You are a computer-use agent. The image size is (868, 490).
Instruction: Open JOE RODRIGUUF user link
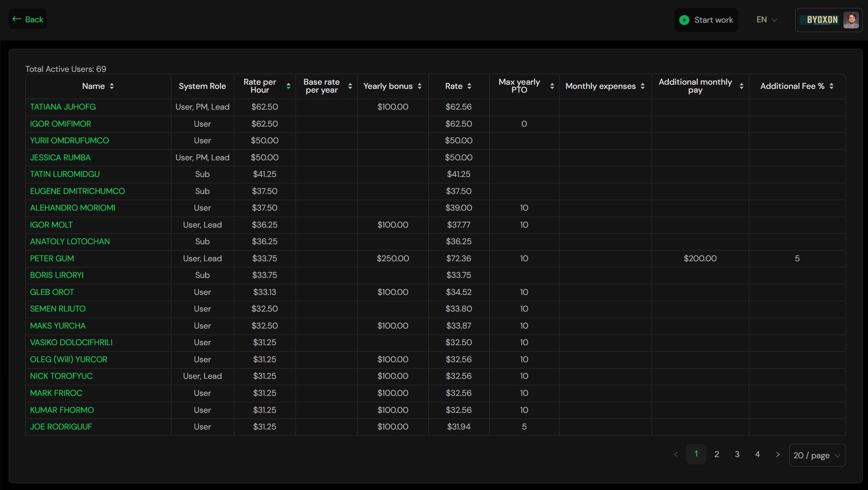[x=61, y=427]
